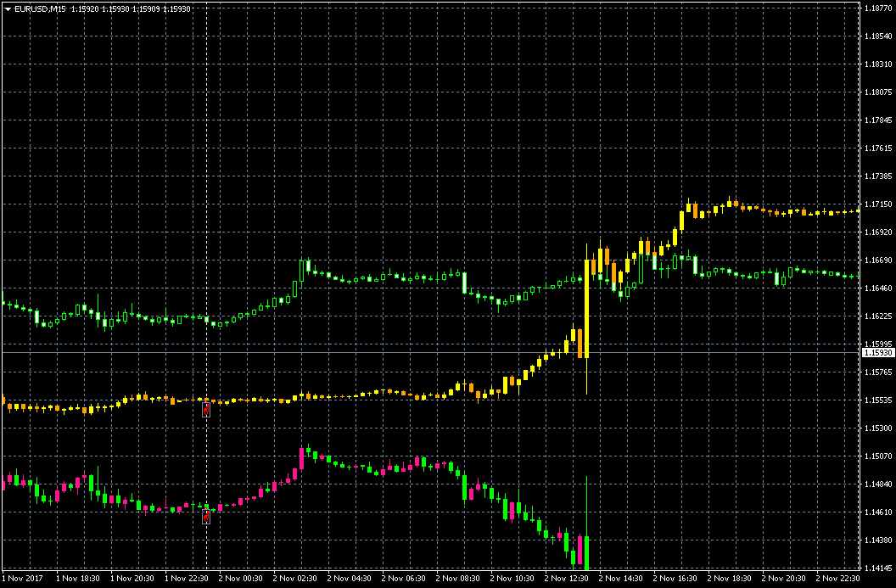Click the 1.15070 price axis label
Screen dimensions: 896x588
[x=878, y=456]
